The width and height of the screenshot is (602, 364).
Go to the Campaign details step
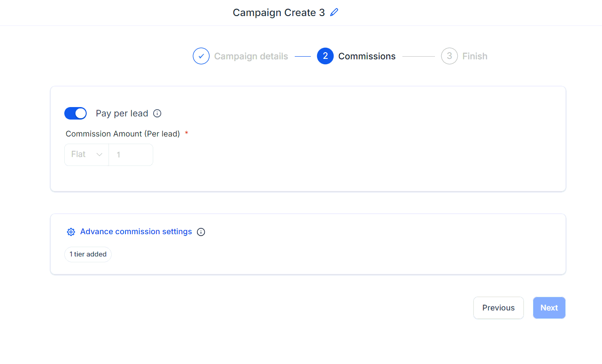point(251,56)
